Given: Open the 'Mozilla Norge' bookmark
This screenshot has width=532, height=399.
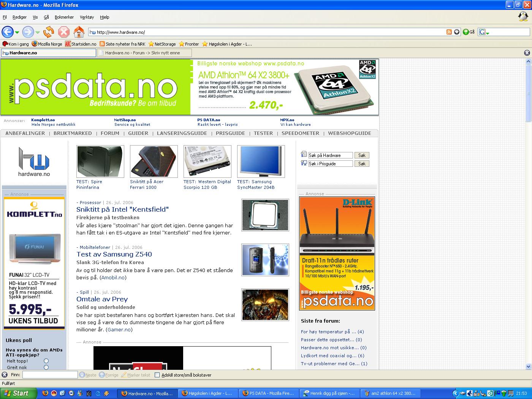Looking at the screenshot, I should point(47,44).
